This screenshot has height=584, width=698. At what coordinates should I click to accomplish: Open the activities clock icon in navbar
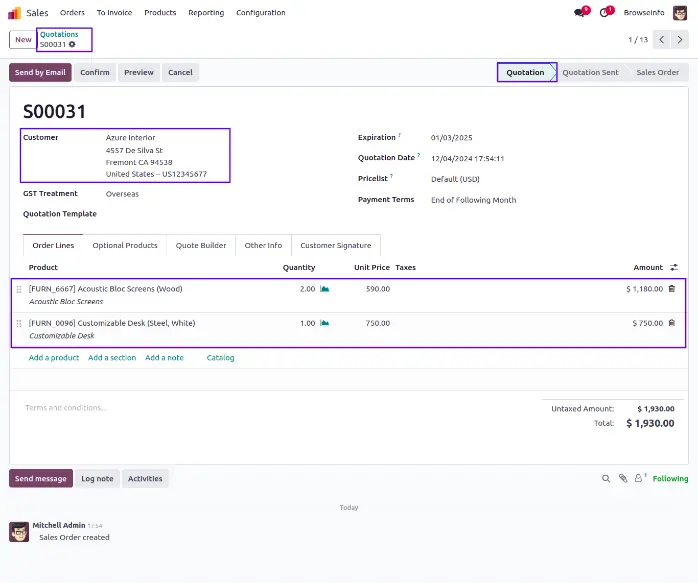(x=605, y=13)
